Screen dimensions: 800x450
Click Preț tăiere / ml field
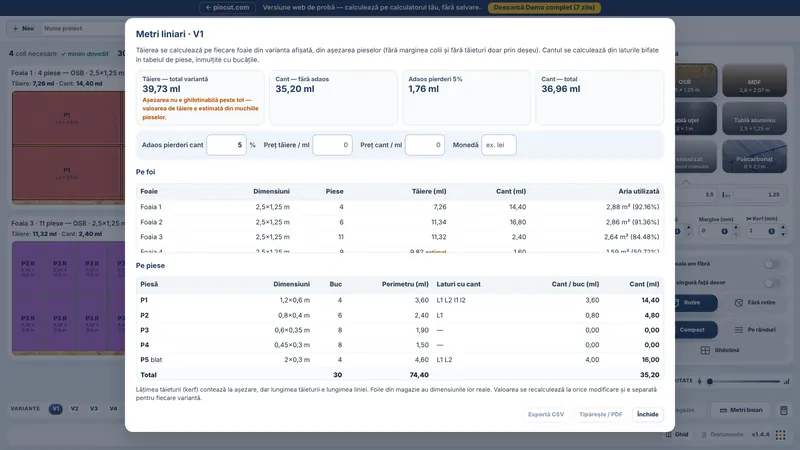(x=332, y=145)
